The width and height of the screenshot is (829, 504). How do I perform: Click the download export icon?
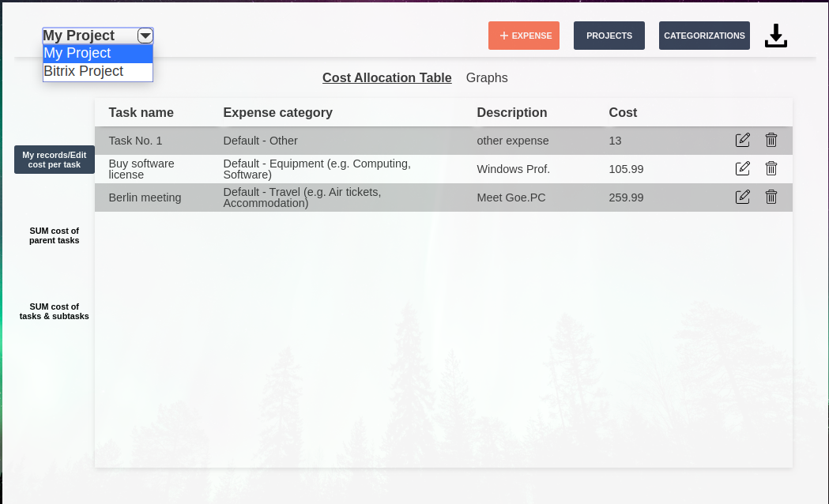click(x=776, y=36)
